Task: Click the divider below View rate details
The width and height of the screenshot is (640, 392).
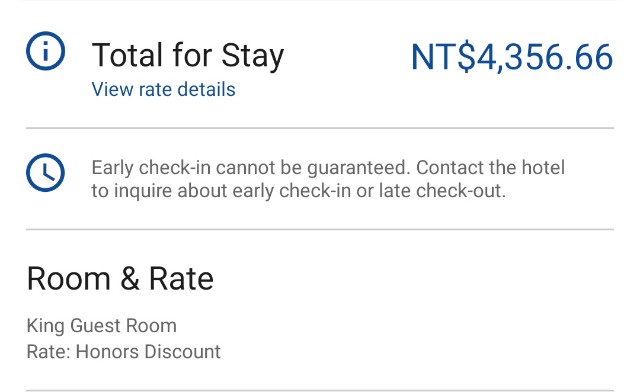Action: click(320, 128)
